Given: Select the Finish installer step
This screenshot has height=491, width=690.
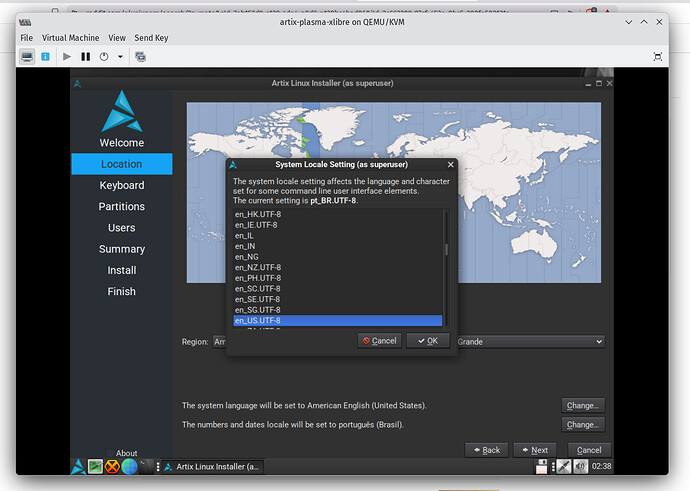Looking at the screenshot, I should point(122,291).
